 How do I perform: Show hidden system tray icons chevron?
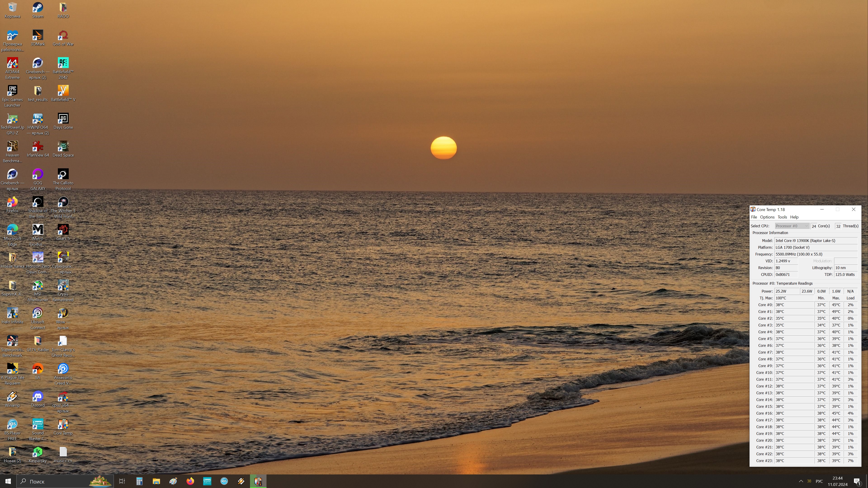[801, 481]
